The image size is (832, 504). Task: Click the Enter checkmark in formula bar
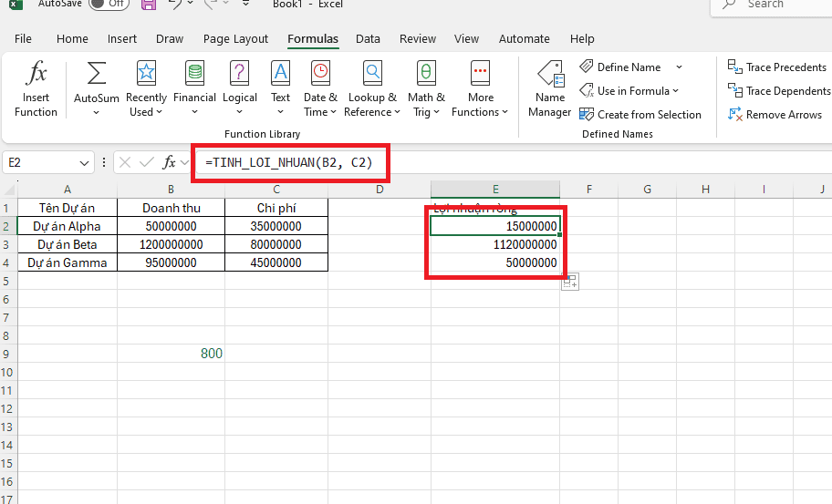(147, 162)
